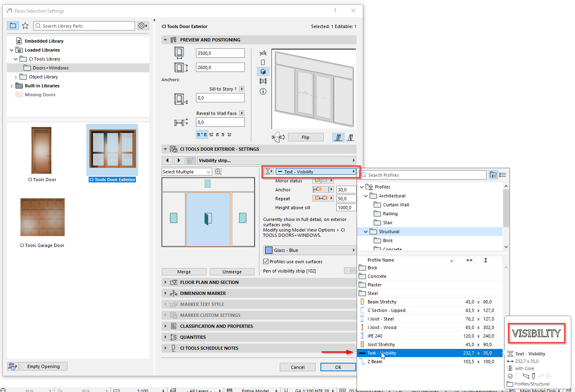Go to the previous settings page arrow

tap(167, 160)
